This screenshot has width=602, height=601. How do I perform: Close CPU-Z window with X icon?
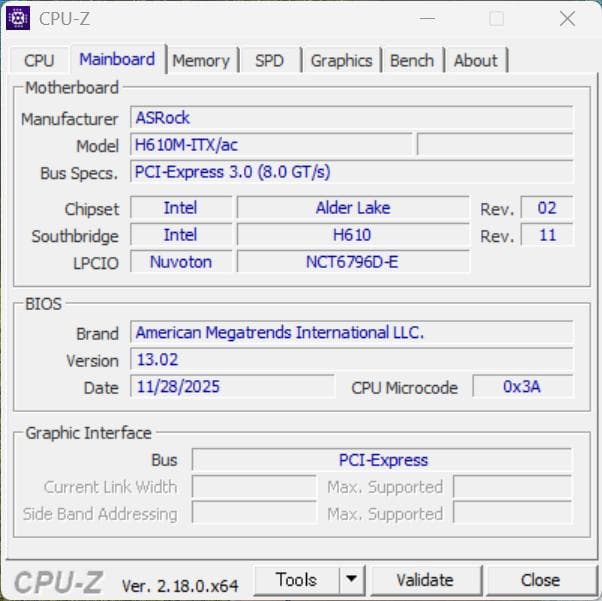tap(567, 18)
